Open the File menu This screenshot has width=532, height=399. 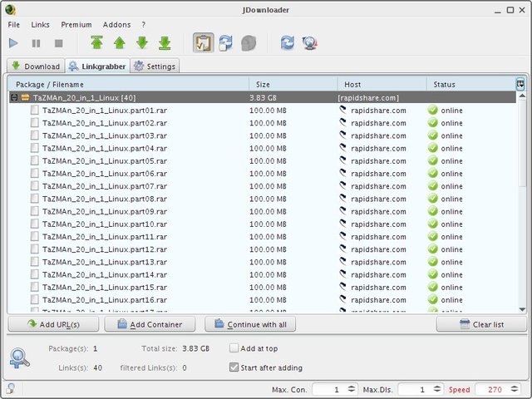pos(14,25)
